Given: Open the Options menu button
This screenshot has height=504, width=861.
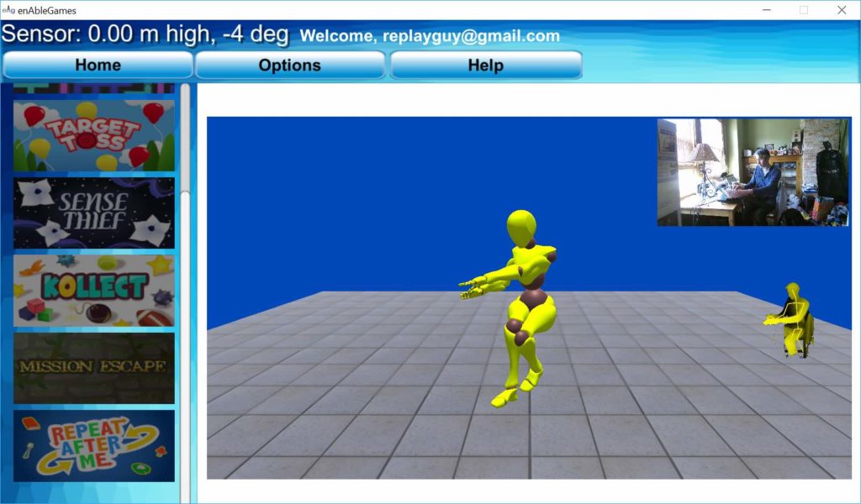Looking at the screenshot, I should click(289, 66).
